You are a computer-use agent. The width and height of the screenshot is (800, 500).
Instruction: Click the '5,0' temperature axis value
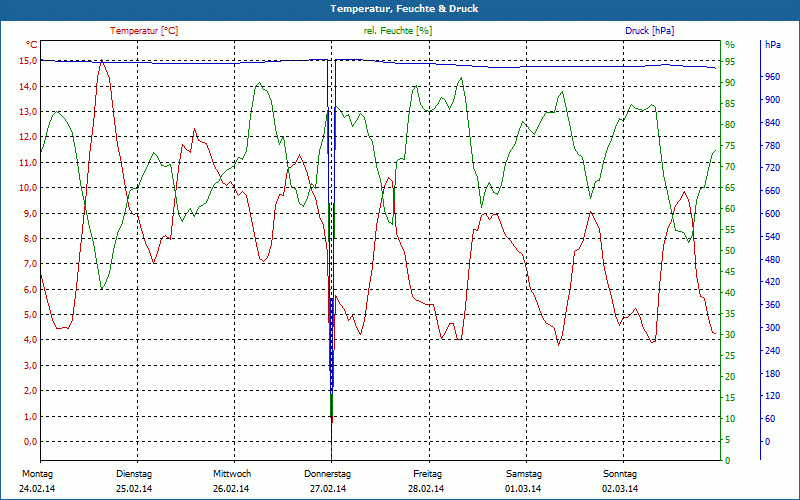point(29,315)
